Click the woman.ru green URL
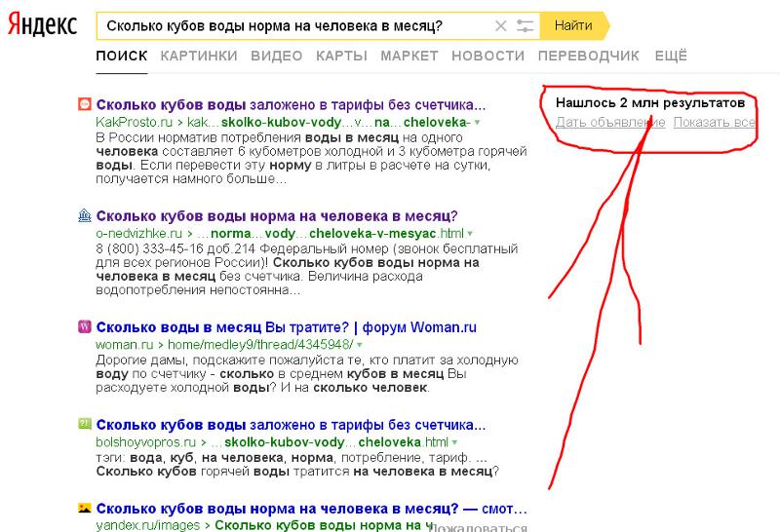The width and height of the screenshot is (780, 532). click(x=224, y=345)
